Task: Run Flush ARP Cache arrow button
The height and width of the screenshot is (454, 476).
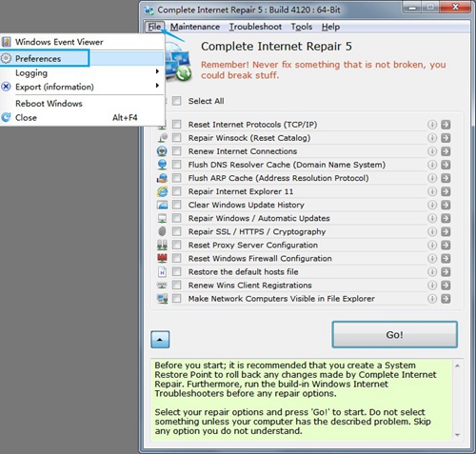Action: click(x=446, y=178)
